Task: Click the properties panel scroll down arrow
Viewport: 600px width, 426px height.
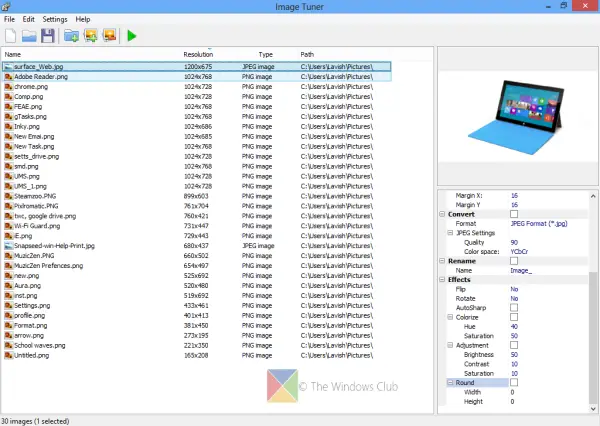Action: coord(593,409)
